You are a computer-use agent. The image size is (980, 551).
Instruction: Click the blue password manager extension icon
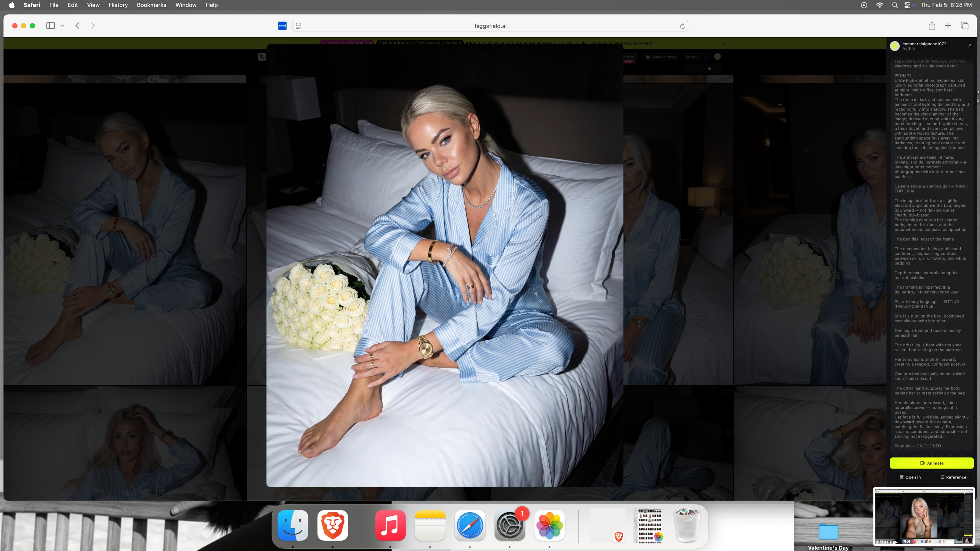pos(282,26)
